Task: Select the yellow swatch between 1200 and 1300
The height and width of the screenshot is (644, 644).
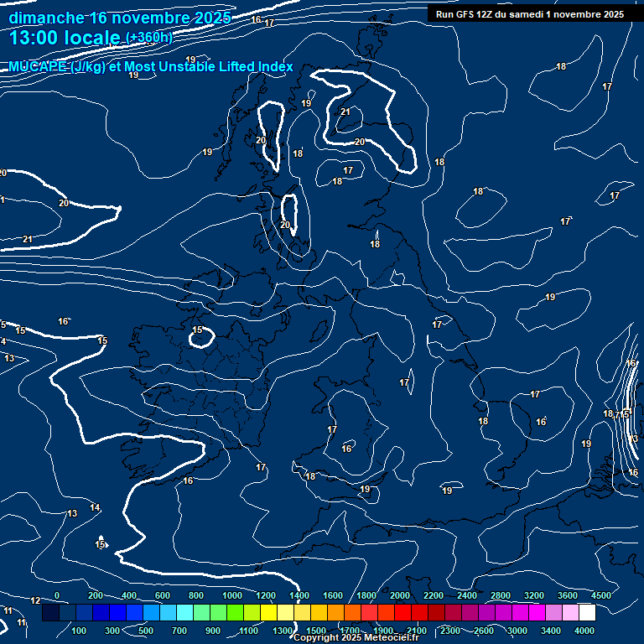Action: coord(269,612)
